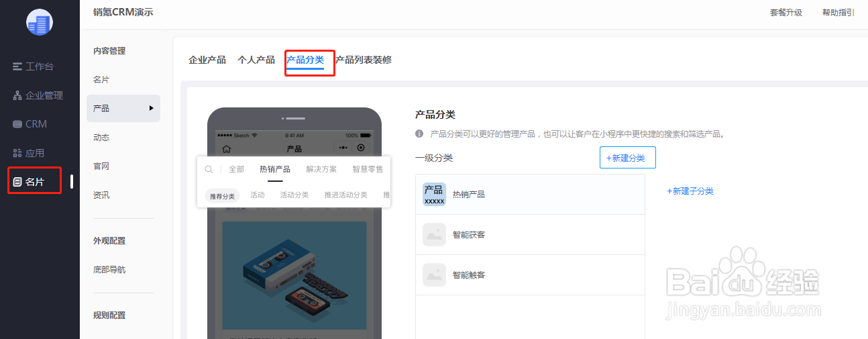The image size is (868, 339).
Task: Click the 热销产品 category thumbnail image
Action: [434, 194]
